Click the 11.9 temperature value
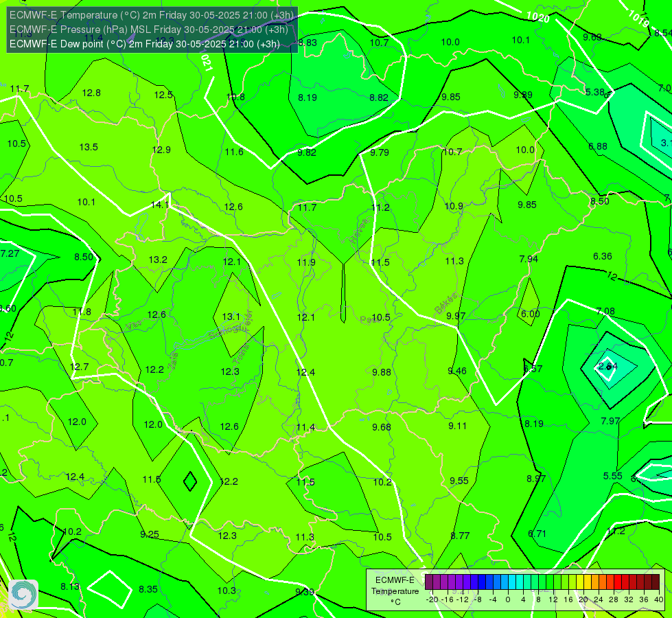 (x=306, y=262)
